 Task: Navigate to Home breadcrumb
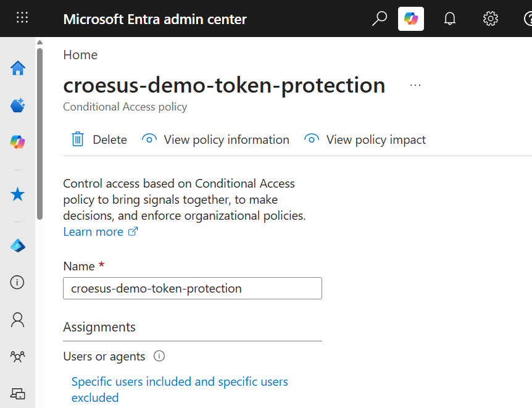pyautogui.click(x=80, y=55)
